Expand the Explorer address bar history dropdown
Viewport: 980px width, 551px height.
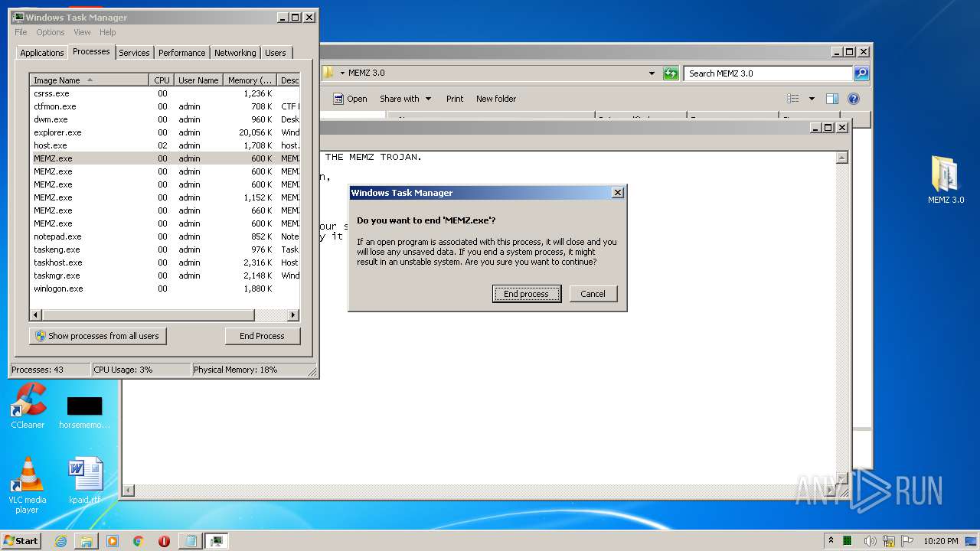[x=652, y=73]
